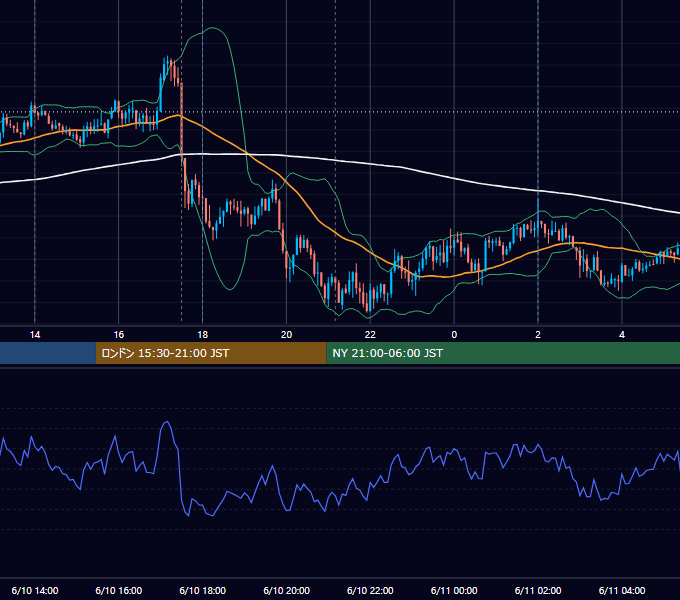Click the 6/10 18:00 date label
The width and height of the screenshot is (680, 600).
(x=203, y=590)
